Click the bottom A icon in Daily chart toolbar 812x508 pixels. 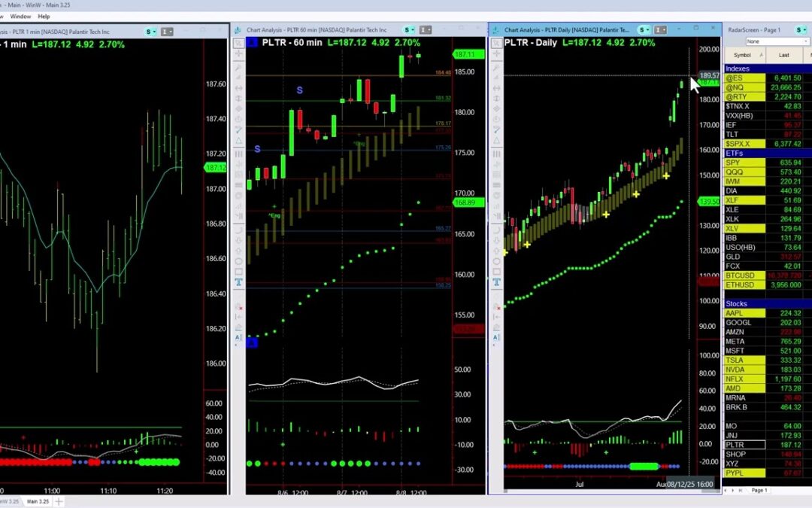point(496,337)
